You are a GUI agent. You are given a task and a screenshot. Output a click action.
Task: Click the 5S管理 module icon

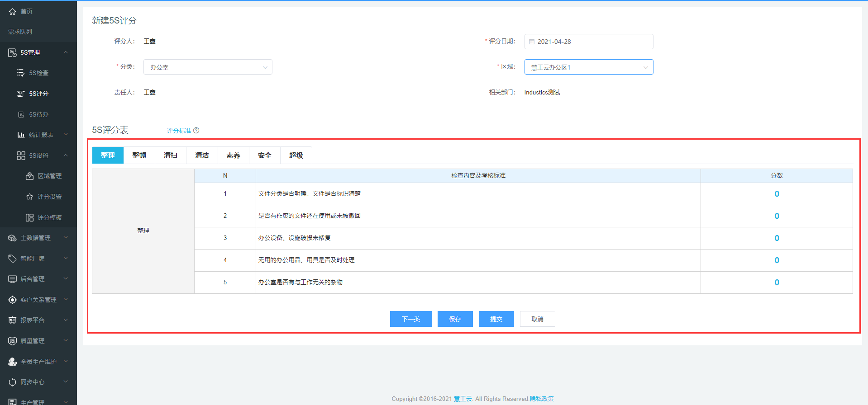click(x=12, y=53)
